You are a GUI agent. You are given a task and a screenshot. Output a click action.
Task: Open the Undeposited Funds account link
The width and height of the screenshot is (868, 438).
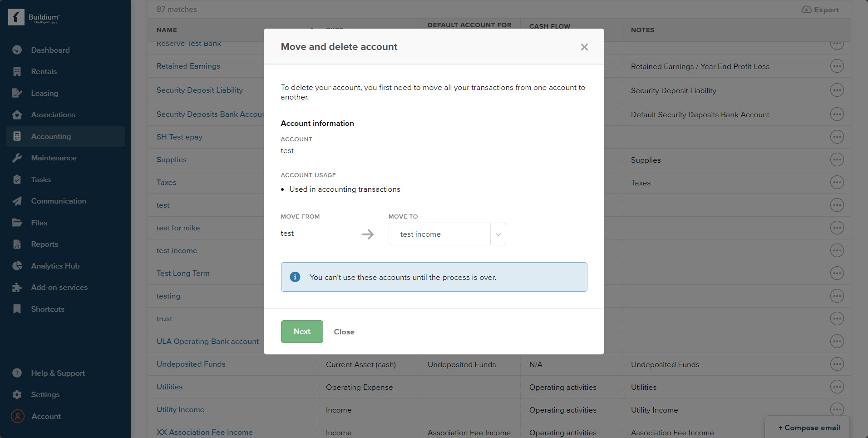coord(191,364)
